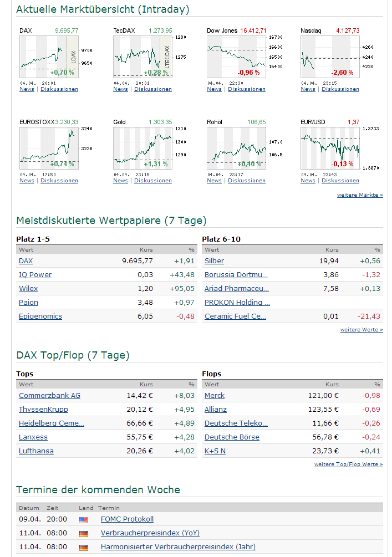Select Wilex percentage value +95,05

point(182,288)
